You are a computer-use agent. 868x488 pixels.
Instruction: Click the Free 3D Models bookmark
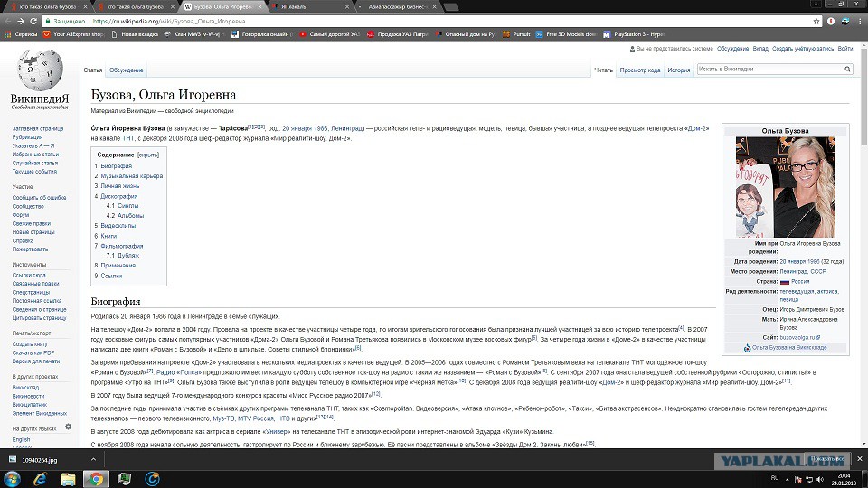(x=566, y=34)
